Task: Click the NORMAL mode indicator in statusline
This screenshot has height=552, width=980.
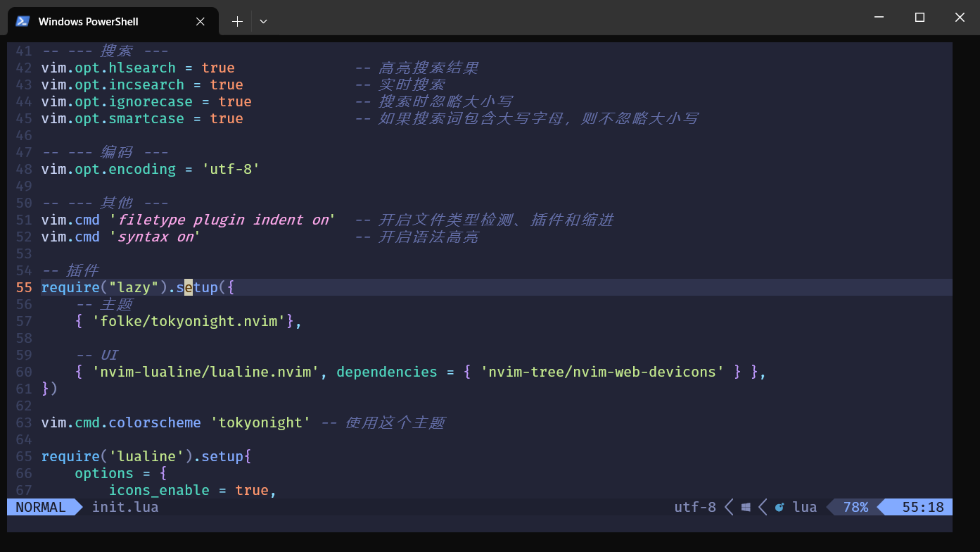Action: pyautogui.click(x=41, y=507)
